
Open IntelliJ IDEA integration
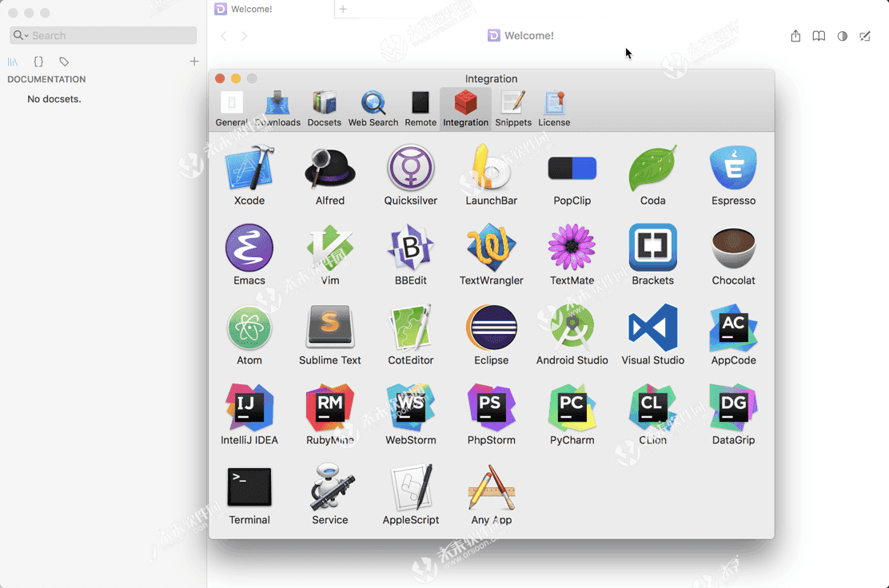tap(249, 407)
